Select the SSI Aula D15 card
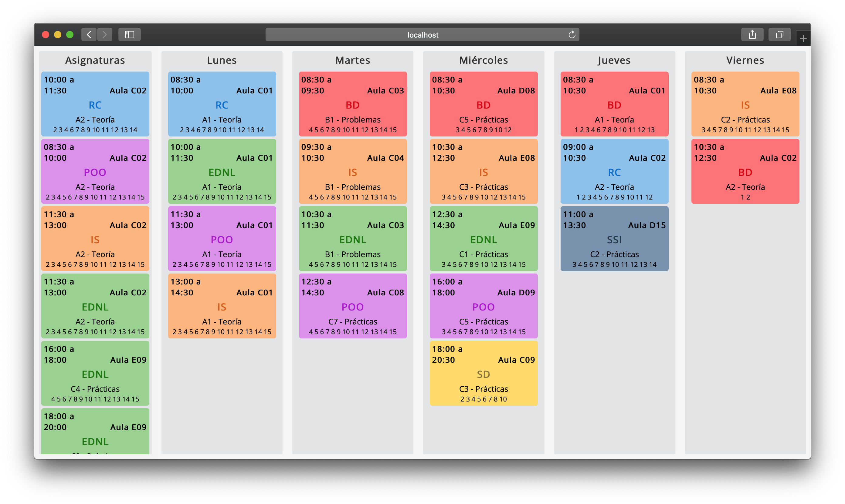Image resolution: width=845 pixels, height=504 pixels. (614, 238)
